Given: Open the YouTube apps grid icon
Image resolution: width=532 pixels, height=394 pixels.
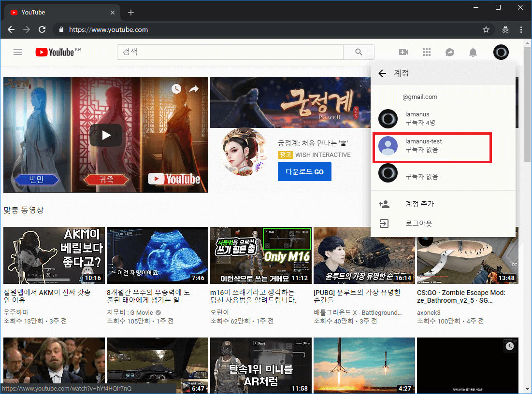Looking at the screenshot, I should point(426,52).
